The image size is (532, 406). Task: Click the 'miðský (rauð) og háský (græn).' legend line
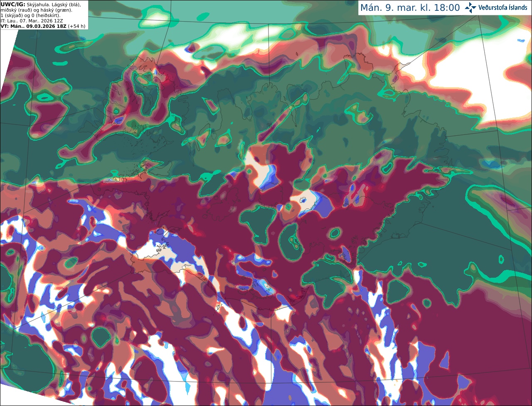36,10
